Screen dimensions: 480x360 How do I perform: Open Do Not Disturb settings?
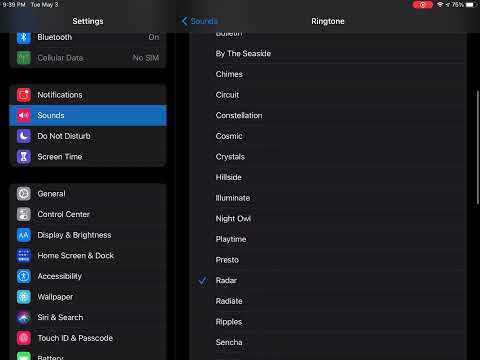click(x=88, y=136)
